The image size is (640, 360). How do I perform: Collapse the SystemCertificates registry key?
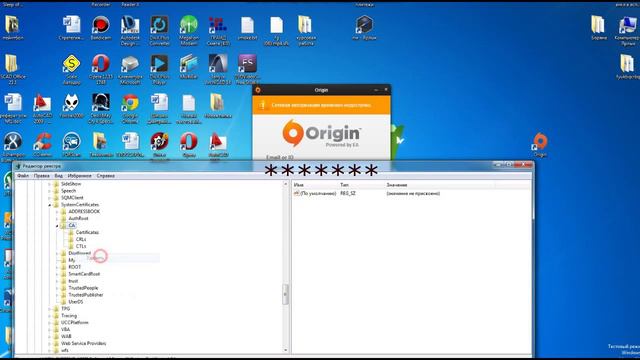[50, 205]
